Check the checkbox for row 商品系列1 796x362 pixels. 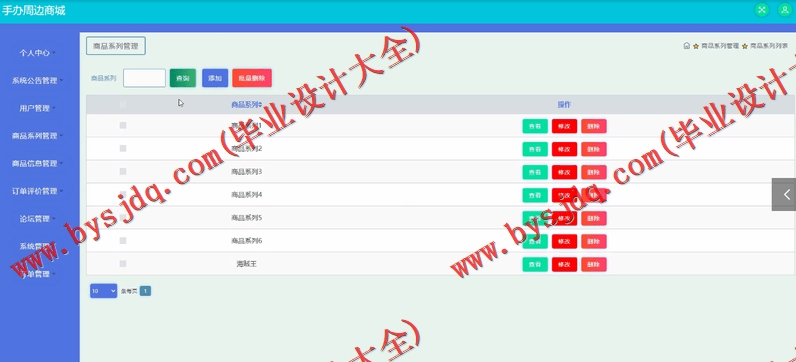click(123, 125)
